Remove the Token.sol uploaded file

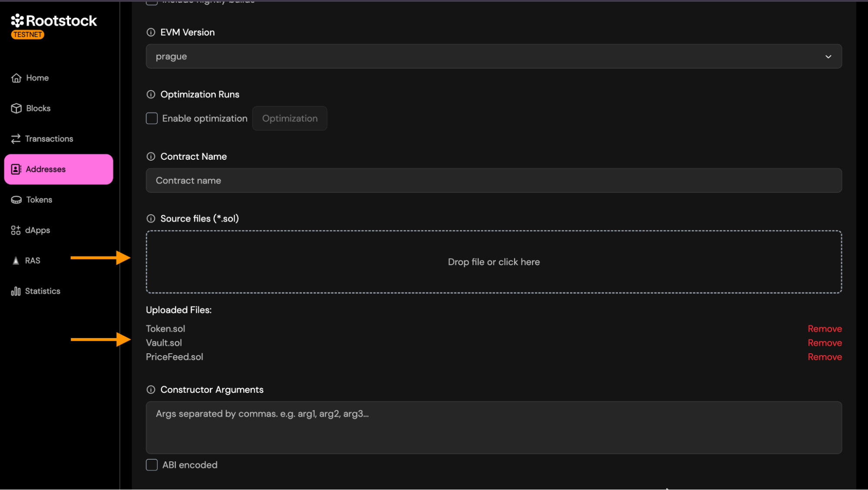[824, 329]
